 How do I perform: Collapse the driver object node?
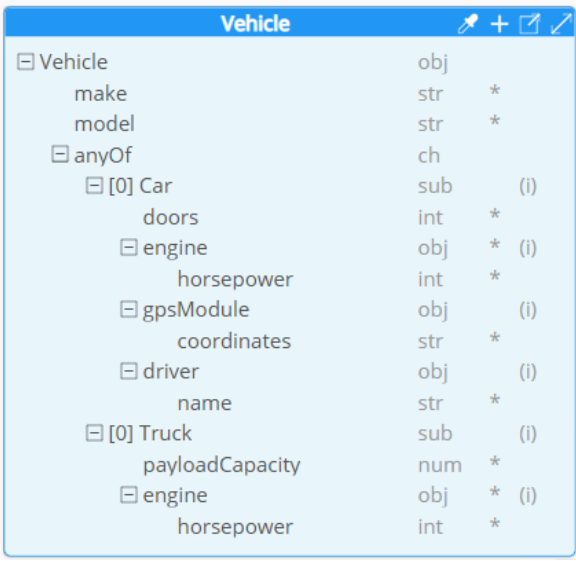129,371
